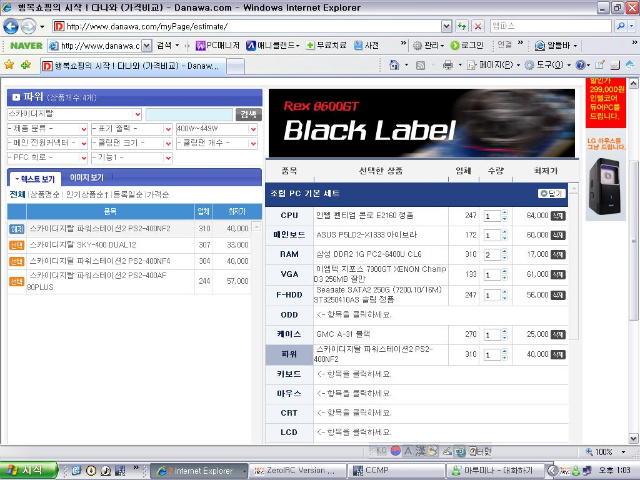The image size is (640, 480).
Task: Open the zoom level 100% control
Action: (605, 452)
